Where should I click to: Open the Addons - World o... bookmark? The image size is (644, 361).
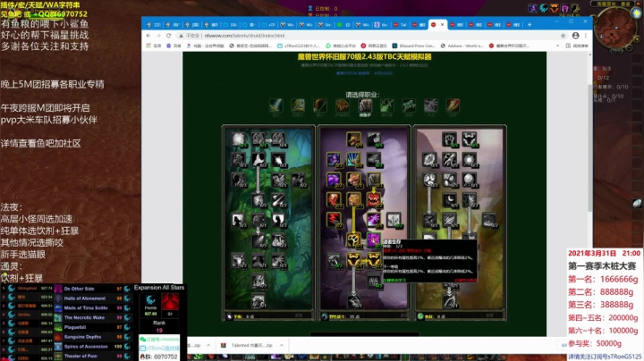click(462, 46)
